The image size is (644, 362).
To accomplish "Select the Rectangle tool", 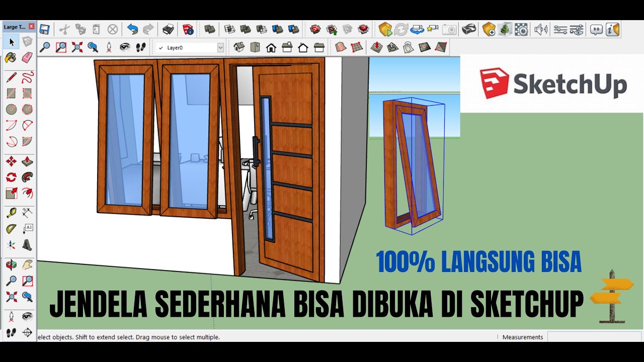I will 11,93.
